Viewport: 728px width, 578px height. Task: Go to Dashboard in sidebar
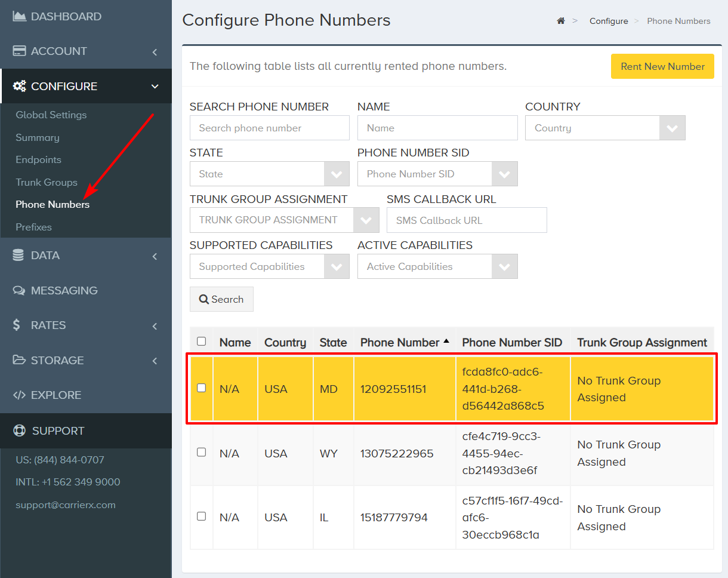click(66, 16)
